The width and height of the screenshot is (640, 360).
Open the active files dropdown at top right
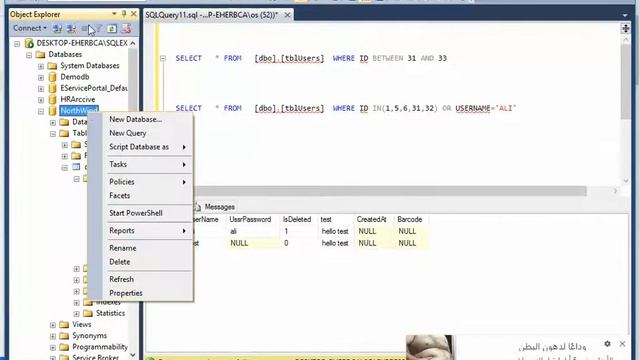click(x=625, y=16)
